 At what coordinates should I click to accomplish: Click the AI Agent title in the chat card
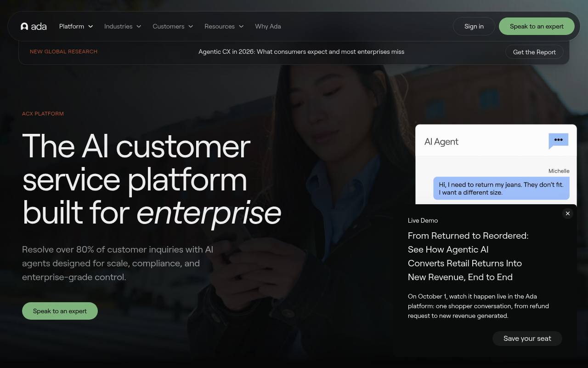pyautogui.click(x=441, y=142)
